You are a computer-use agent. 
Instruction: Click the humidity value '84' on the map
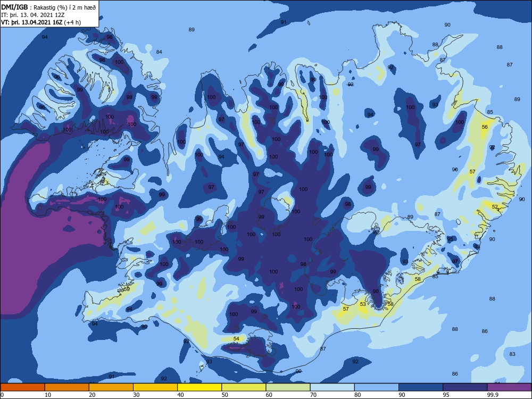(159, 52)
